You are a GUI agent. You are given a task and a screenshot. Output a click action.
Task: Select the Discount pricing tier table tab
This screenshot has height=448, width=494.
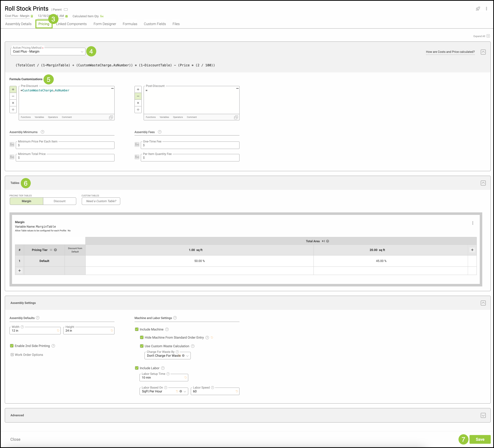click(x=59, y=201)
